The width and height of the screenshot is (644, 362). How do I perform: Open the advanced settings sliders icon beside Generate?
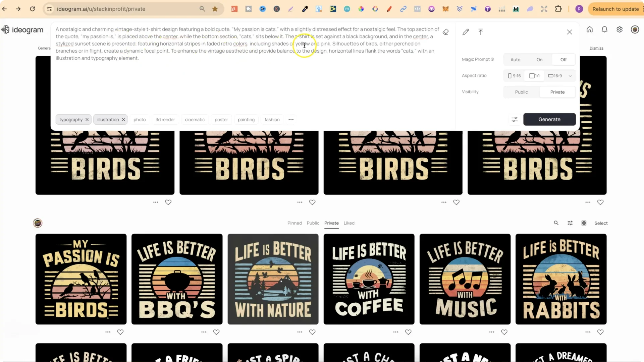(515, 119)
